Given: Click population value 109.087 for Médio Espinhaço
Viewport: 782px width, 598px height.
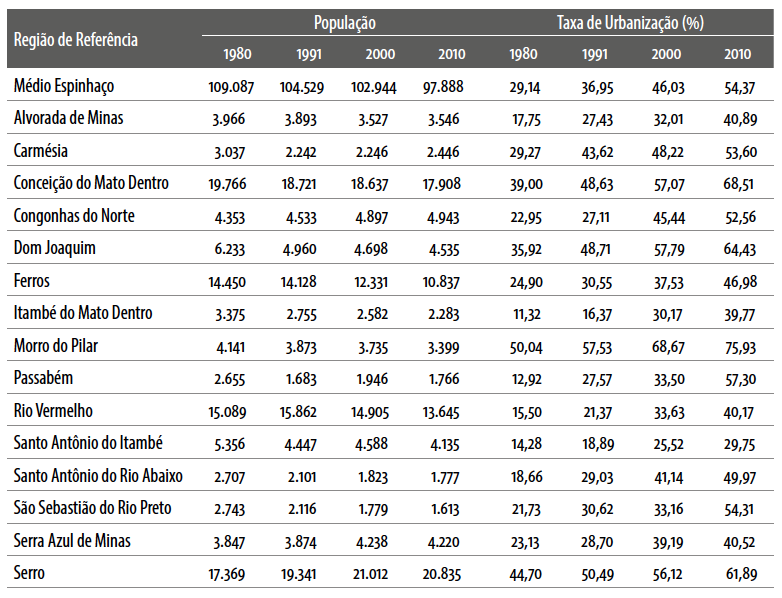Looking at the screenshot, I should coord(231,87).
